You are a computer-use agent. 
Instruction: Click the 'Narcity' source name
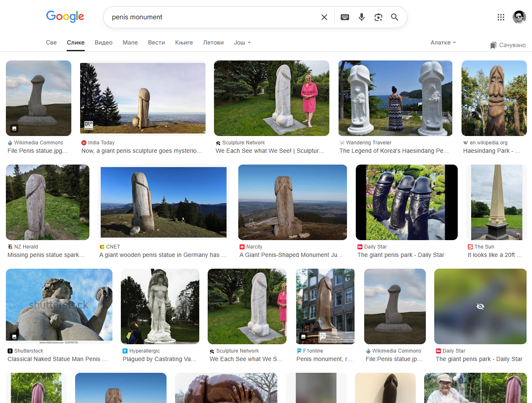coord(254,247)
